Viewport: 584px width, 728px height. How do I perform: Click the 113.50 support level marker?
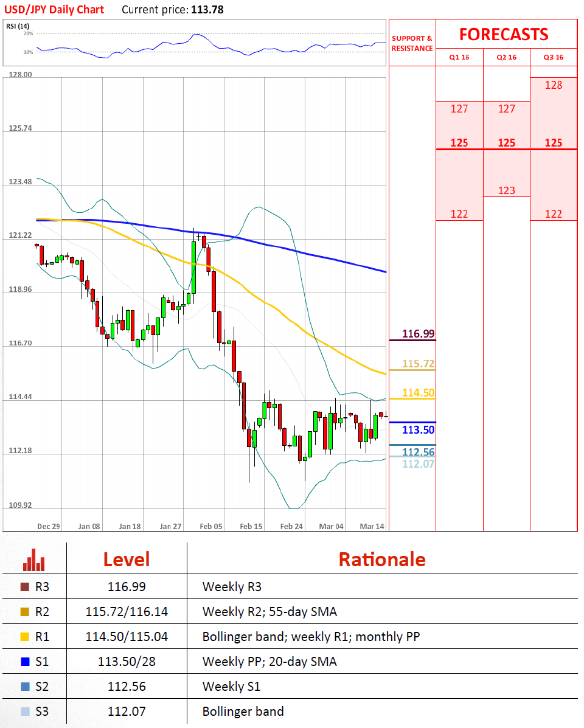coord(419,430)
